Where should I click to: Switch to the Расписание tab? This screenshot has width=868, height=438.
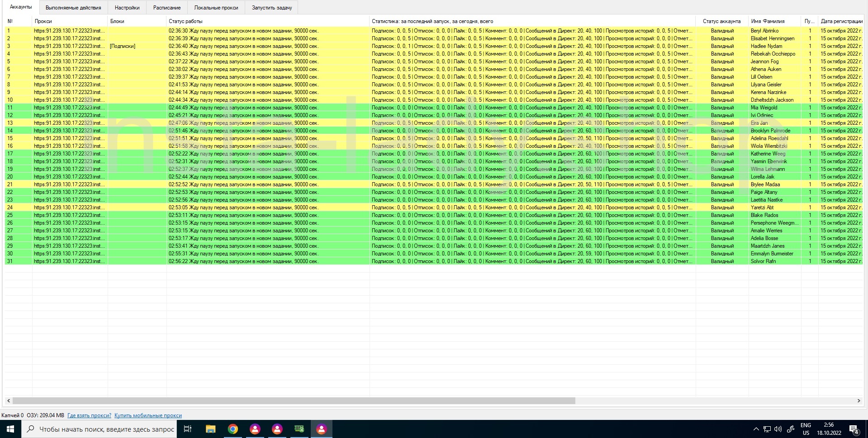coord(167,8)
